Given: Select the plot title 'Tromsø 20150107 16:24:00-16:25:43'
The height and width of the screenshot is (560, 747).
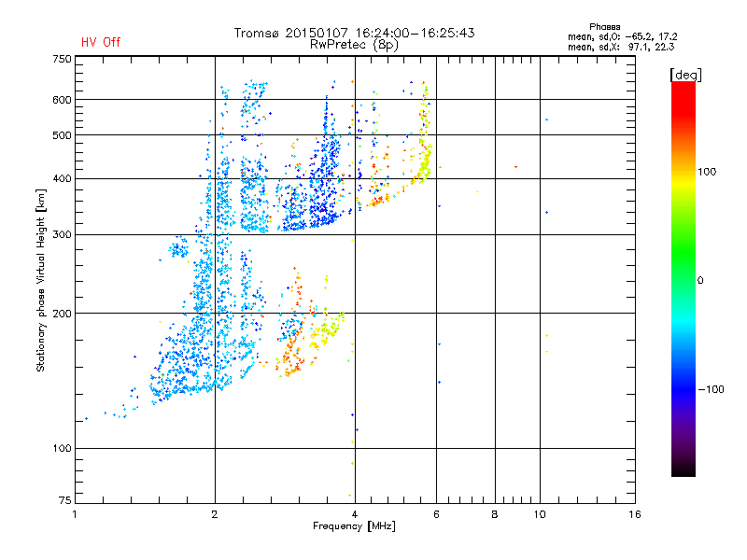Looking at the screenshot, I should click(355, 33).
